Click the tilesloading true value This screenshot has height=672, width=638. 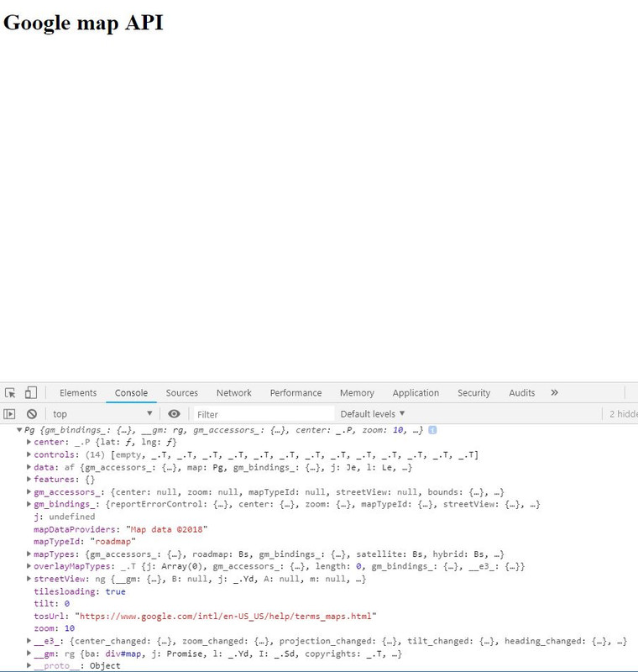click(116, 591)
